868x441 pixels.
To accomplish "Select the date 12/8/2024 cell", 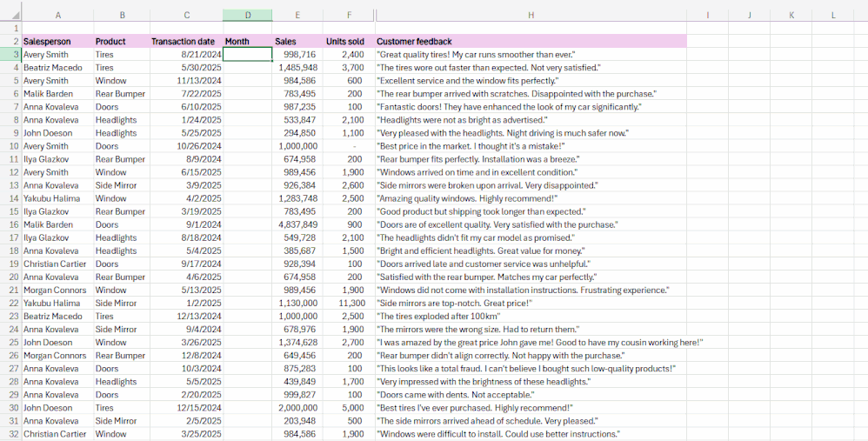I will coord(186,356).
